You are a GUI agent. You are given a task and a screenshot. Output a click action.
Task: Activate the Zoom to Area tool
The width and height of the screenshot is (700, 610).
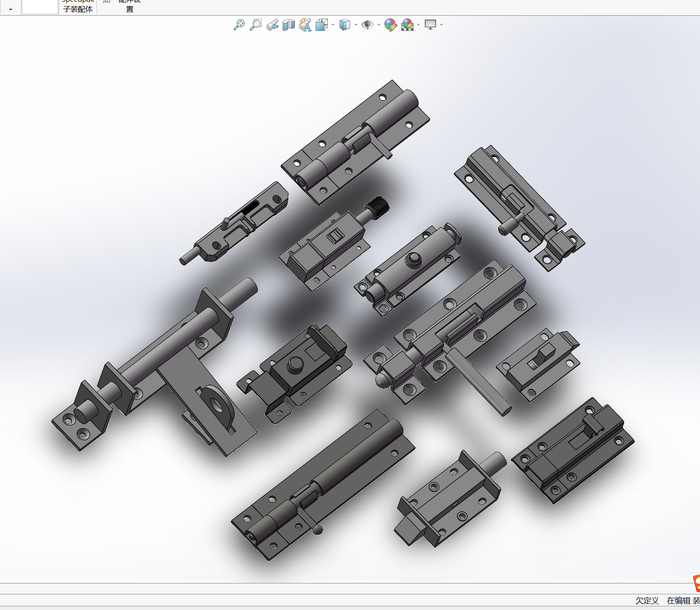click(256, 25)
